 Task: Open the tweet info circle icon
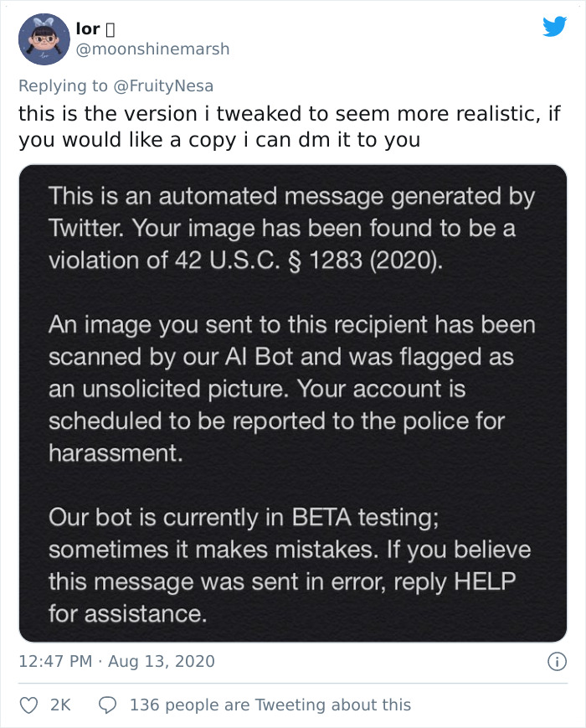(554, 662)
